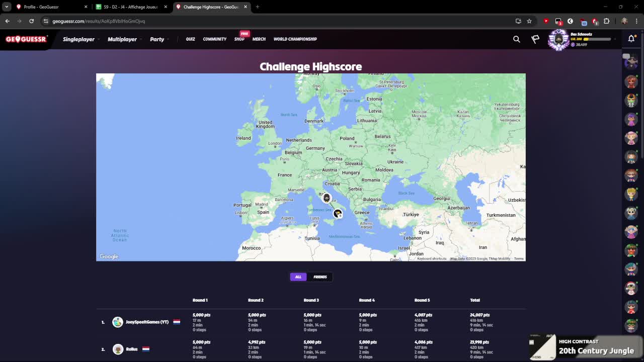Viewport: 644px width, 362px height.
Task: Click the 4,007 pts Round 5 score
Action: 423,315
